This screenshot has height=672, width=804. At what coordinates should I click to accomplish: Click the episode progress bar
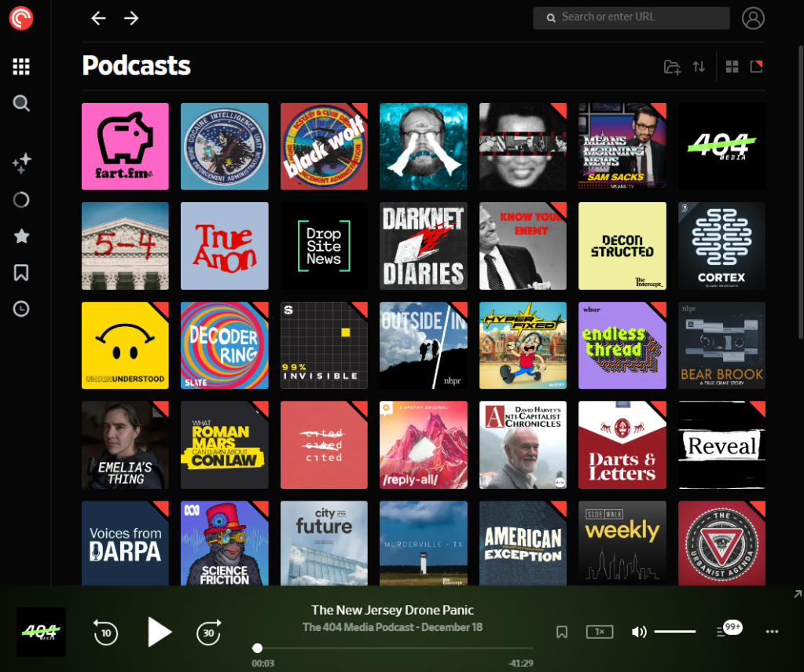393,648
